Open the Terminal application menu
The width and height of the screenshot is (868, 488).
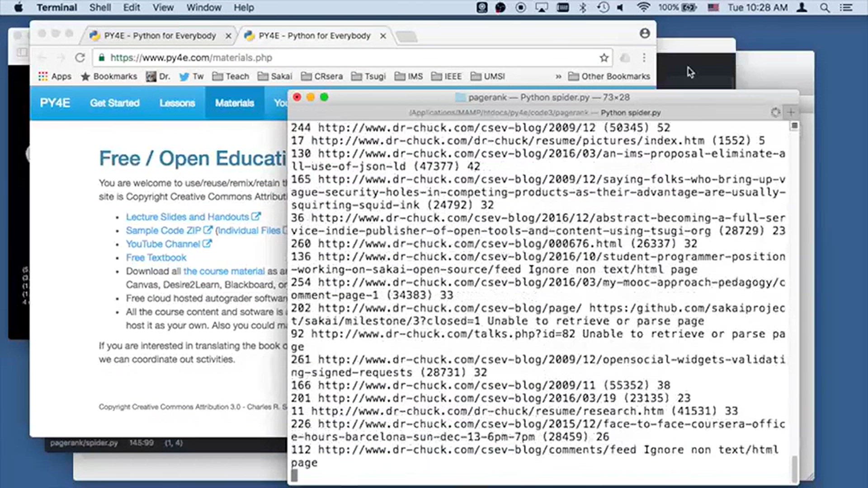click(x=57, y=7)
